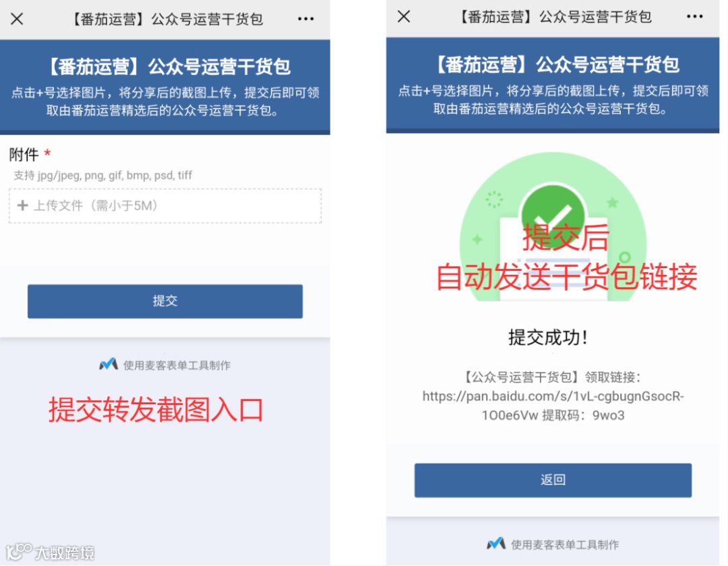Open the three-dot menu on left page
The height and width of the screenshot is (566, 728).
pos(305,19)
